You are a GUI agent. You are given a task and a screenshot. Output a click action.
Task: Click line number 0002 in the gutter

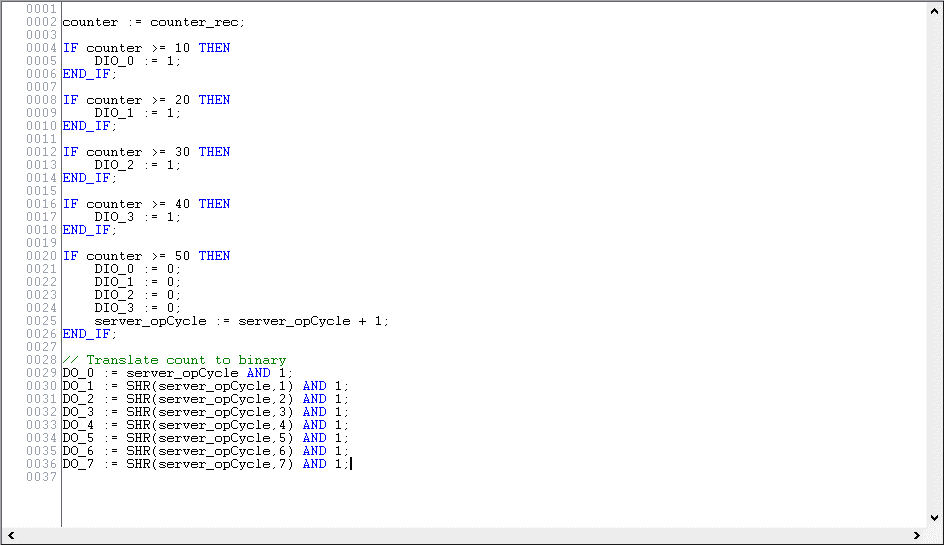[x=42, y=22]
